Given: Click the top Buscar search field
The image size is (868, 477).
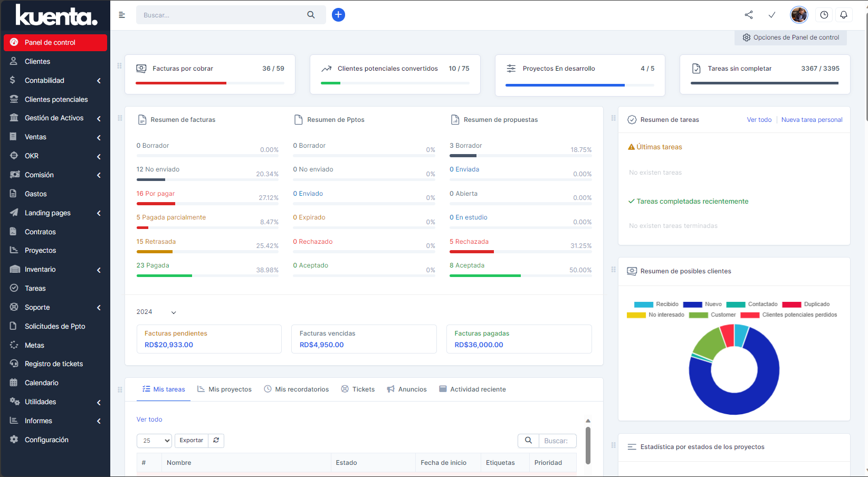Looking at the screenshot, I should [x=222, y=15].
